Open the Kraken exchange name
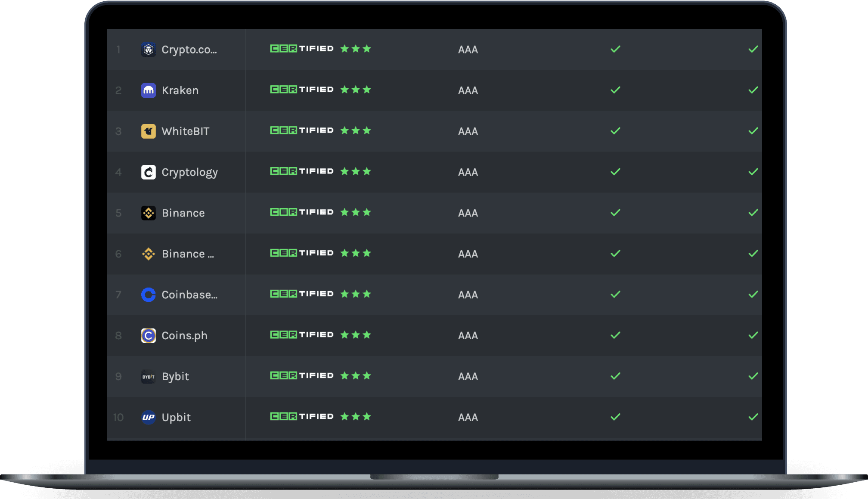 point(180,90)
